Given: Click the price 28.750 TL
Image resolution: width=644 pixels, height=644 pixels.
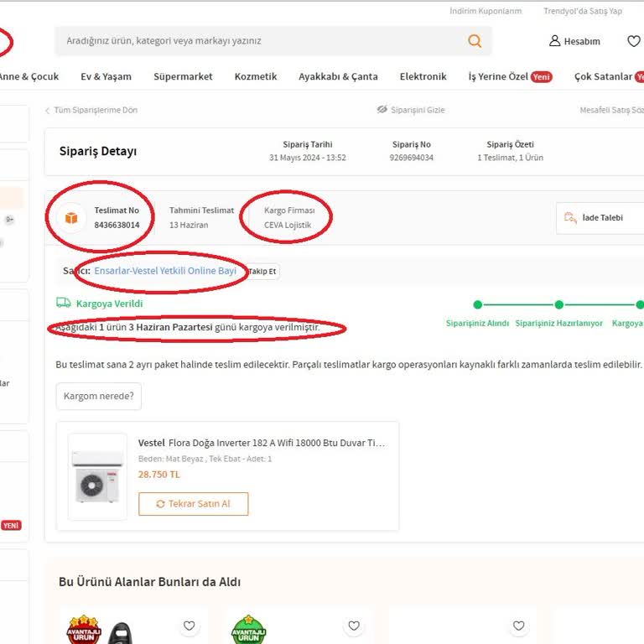Looking at the screenshot, I should tap(159, 475).
